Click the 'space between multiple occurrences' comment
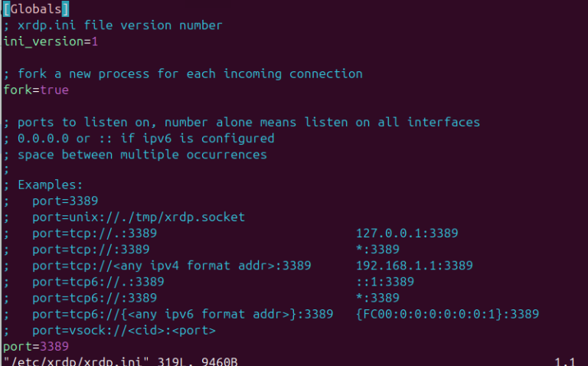Screen dimensions: 588x366 142,154
